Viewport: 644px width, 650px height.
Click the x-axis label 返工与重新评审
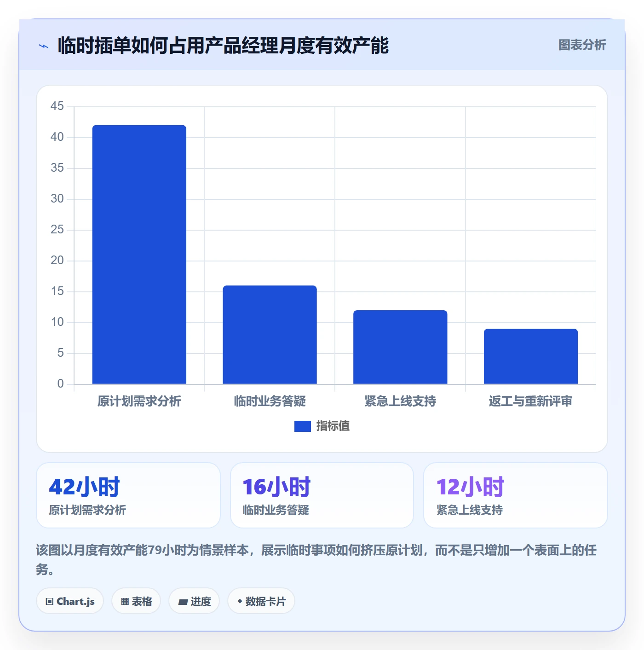(x=531, y=401)
